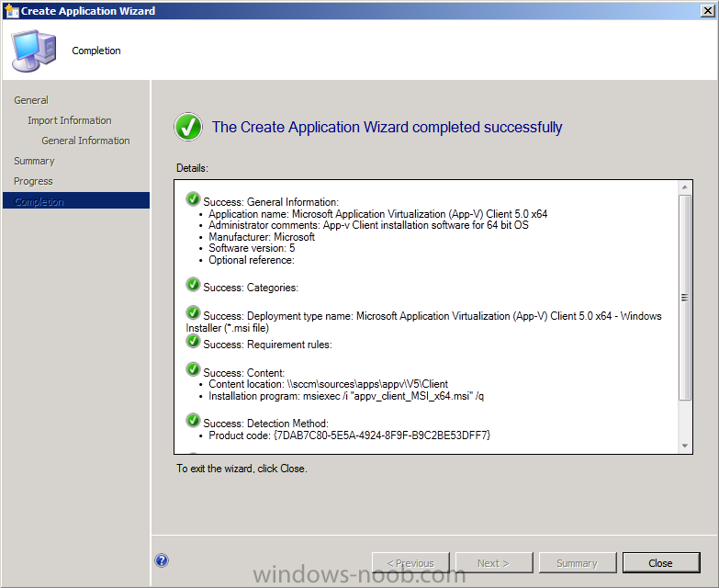Image resolution: width=719 pixels, height=588 pixels.
Task: Click Optional reference line
Action: (252, 260)
